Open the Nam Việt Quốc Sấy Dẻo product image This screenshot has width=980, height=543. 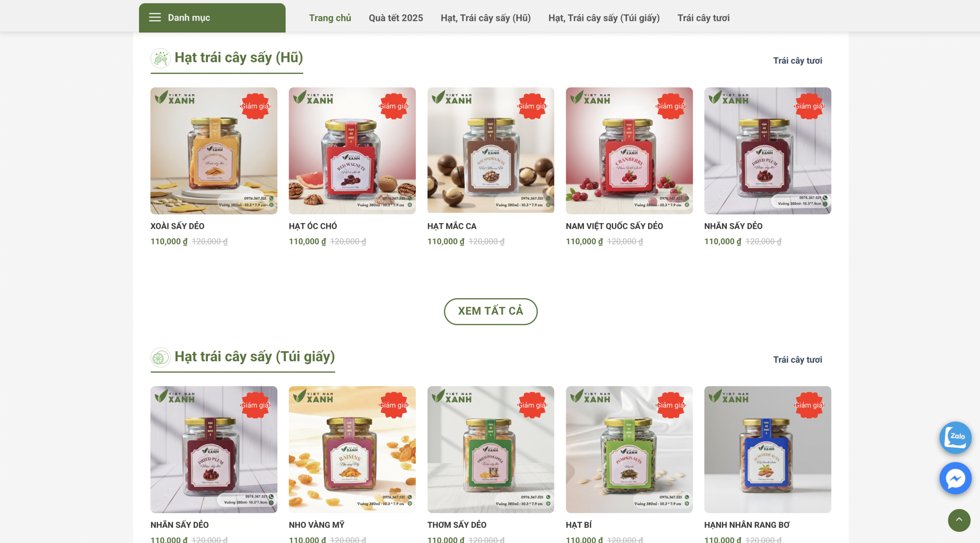pyautogui.click(x=629, y=150)
